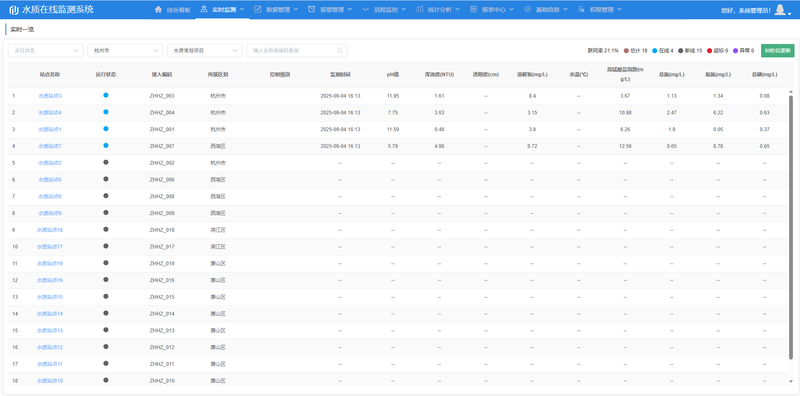The height and width of the screenshot is (396, 800).
Task: Expand the 杭州市 region dropdown
Action: click(x=125, y=51)
